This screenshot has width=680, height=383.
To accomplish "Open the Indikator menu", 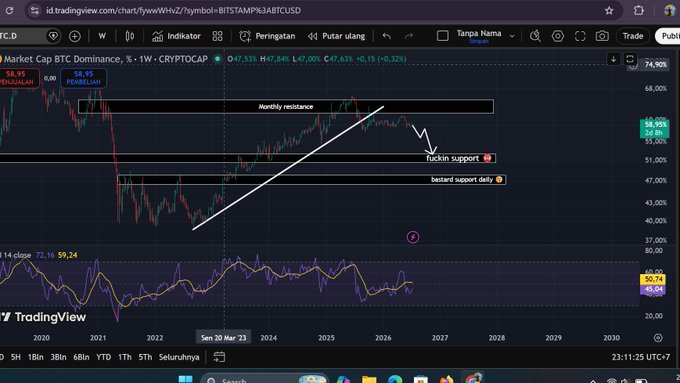I will point(176,36).
